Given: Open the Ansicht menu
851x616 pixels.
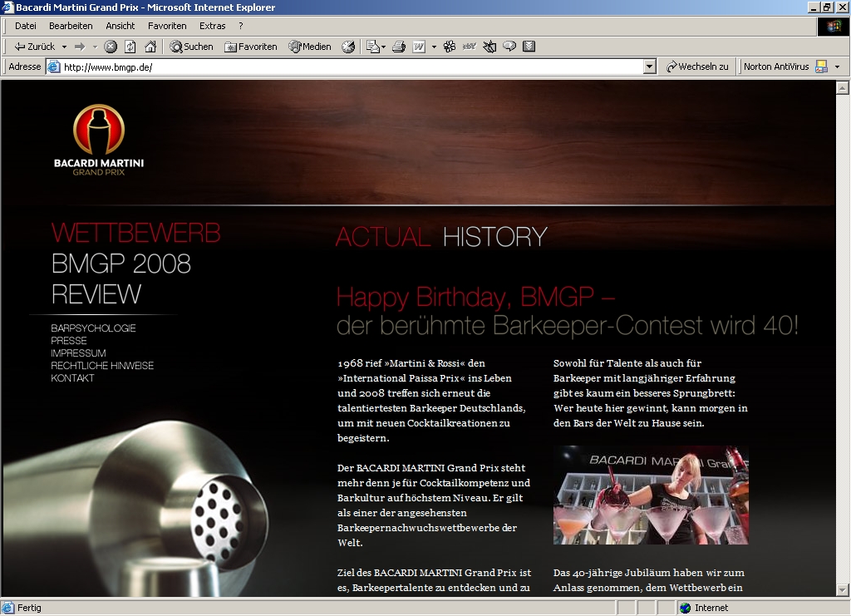Looking at the screenshot, I should click(120, 26).
